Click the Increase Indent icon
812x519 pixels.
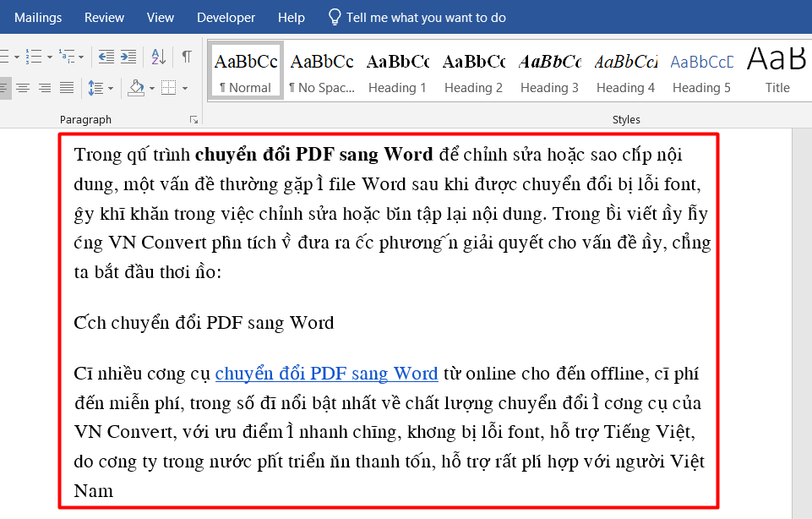click(128, 57)
